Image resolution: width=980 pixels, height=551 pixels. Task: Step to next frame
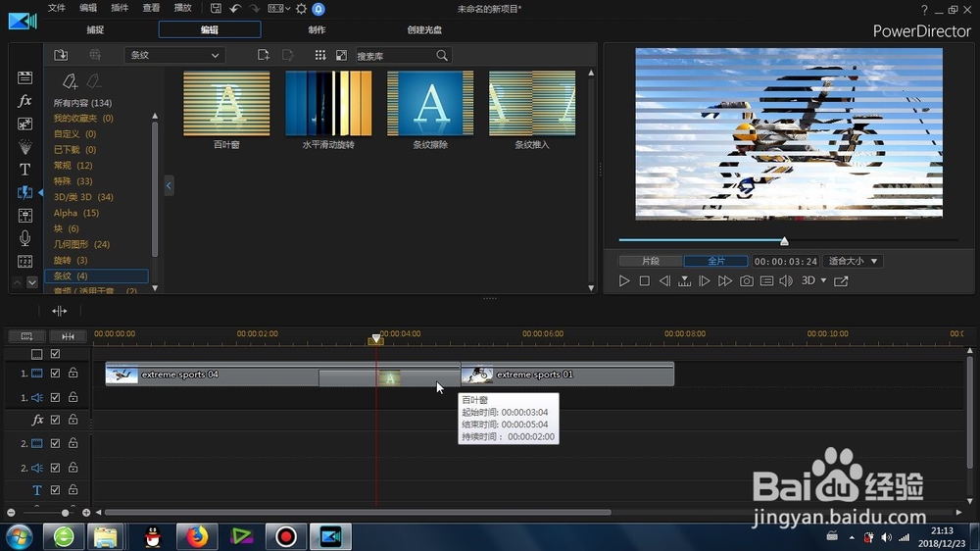pyautogui.click(x=705, y=280)
